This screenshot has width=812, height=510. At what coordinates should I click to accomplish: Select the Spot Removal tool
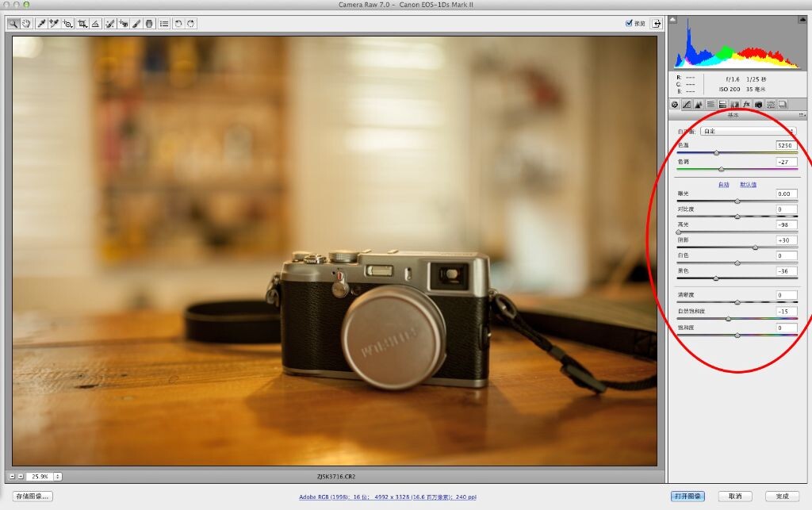[110, 23]
